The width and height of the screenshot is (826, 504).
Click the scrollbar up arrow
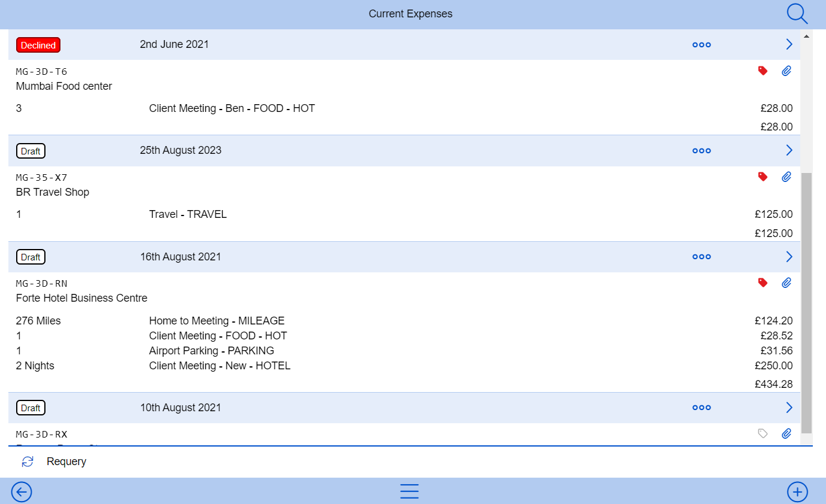[x=806, y=36]
